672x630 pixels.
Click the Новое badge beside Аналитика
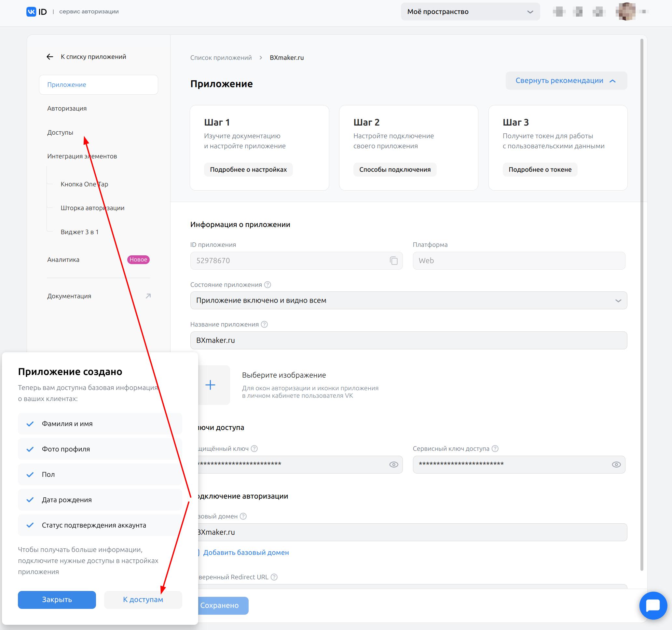pos(138,260)
